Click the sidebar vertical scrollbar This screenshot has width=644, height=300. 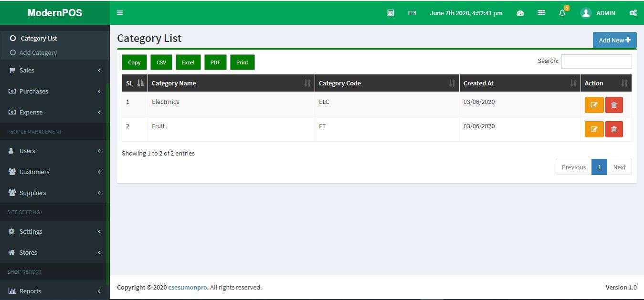[107, 184]
